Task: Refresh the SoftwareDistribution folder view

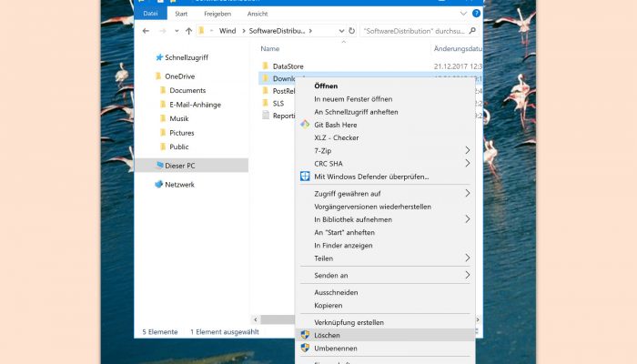Action: 352,30
